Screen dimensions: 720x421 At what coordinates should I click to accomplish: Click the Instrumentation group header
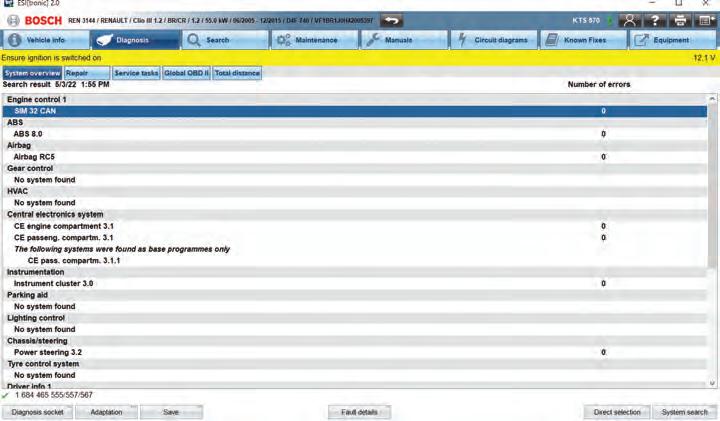click(x=354, y=272)
